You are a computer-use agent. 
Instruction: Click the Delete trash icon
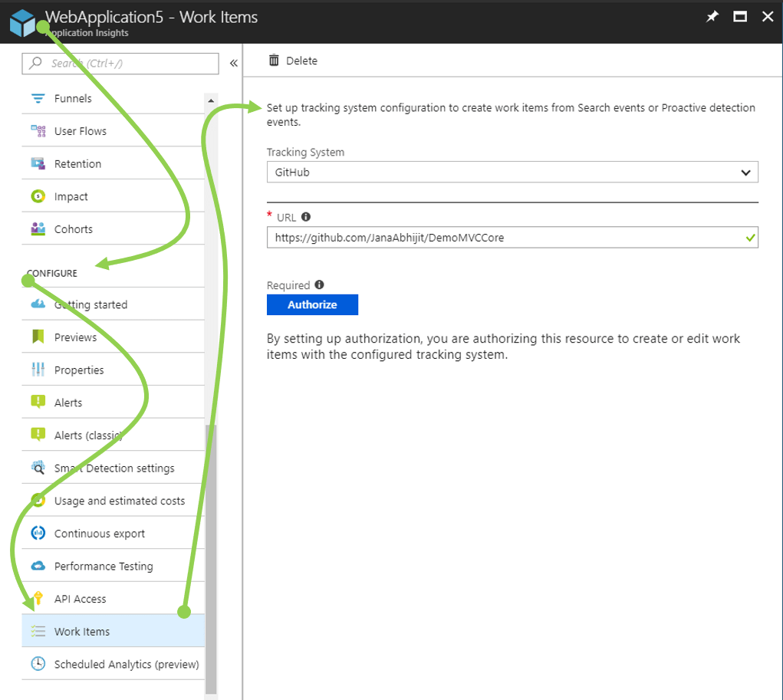[274, 61]
